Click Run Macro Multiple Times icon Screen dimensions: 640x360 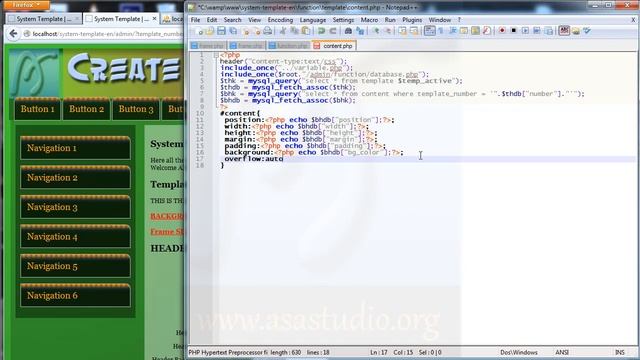coord(537,31)
